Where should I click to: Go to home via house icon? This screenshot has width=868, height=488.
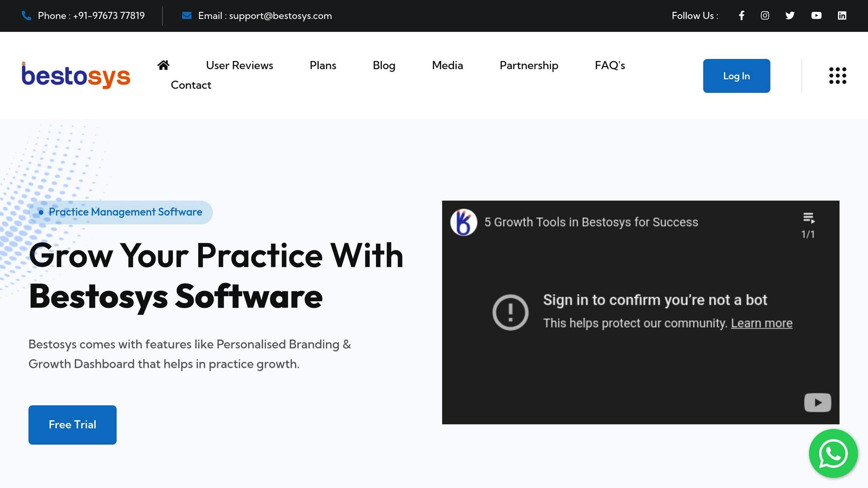[x=163, y=65]
